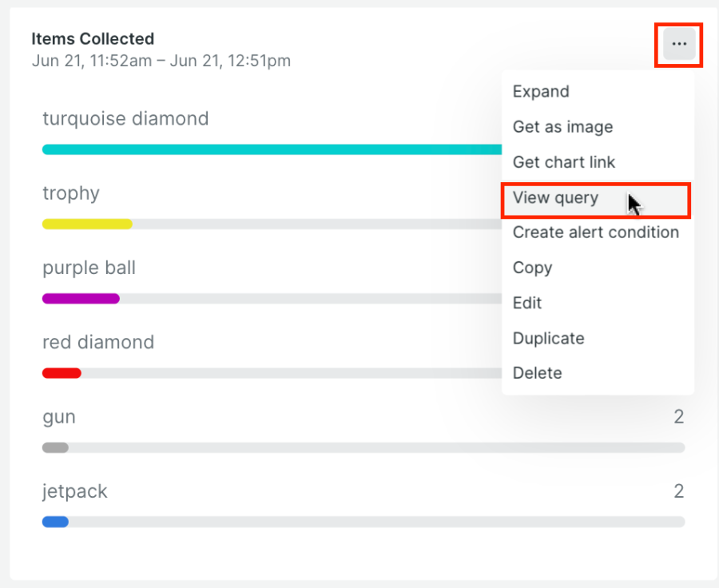
Task: Select Get chart link option
Action: (564, 162)
